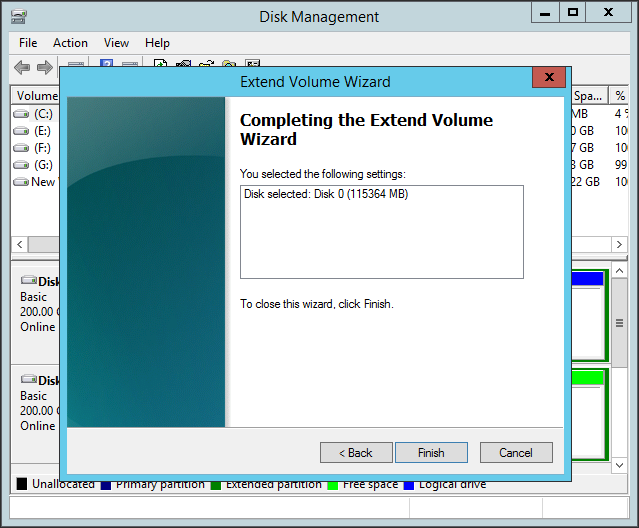This screenshot has height=528, width=639.
Task: Select the (F:) volume label
Action: click(x=43, y=148)
